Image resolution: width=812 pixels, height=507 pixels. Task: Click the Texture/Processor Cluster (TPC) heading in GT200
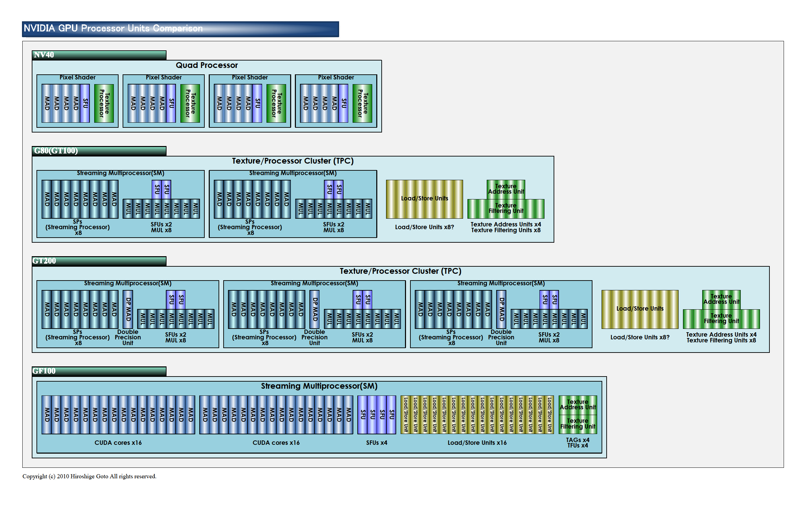(x=400, y=271)
